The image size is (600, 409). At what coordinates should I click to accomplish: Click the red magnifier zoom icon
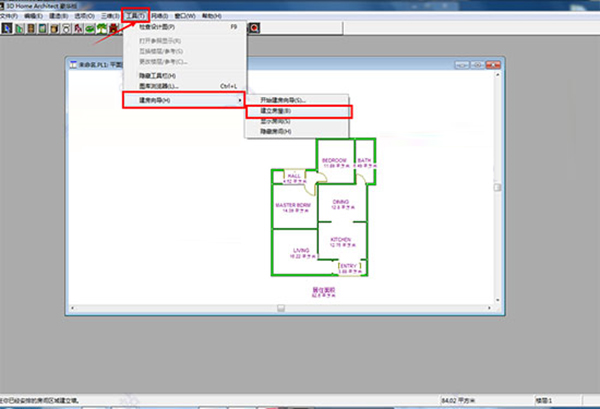[254, 28]
